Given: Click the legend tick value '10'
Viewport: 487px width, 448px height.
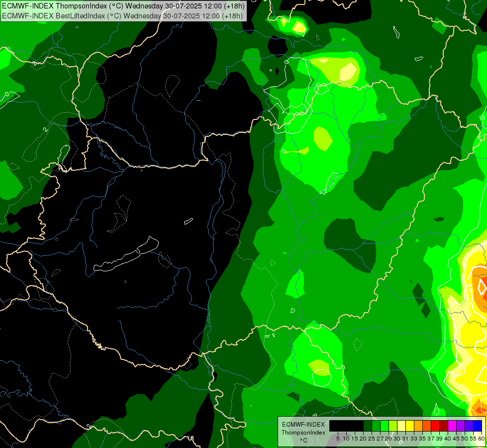Looking at the screenshot, I should click(x=346, y=439).
